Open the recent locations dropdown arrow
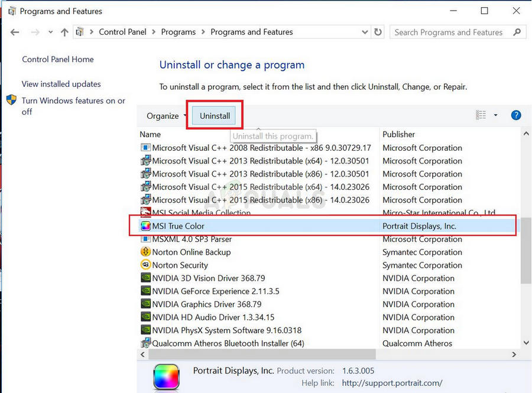 click(x=51, y=33)
